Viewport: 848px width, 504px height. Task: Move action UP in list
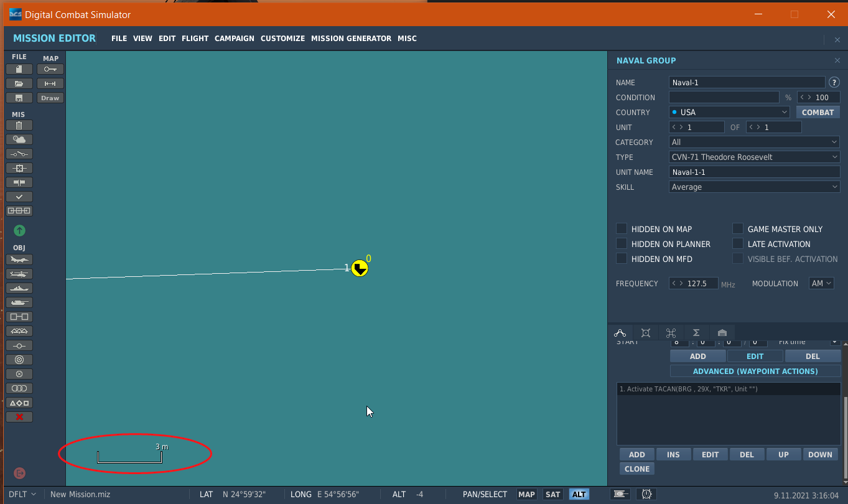point(783,454)
